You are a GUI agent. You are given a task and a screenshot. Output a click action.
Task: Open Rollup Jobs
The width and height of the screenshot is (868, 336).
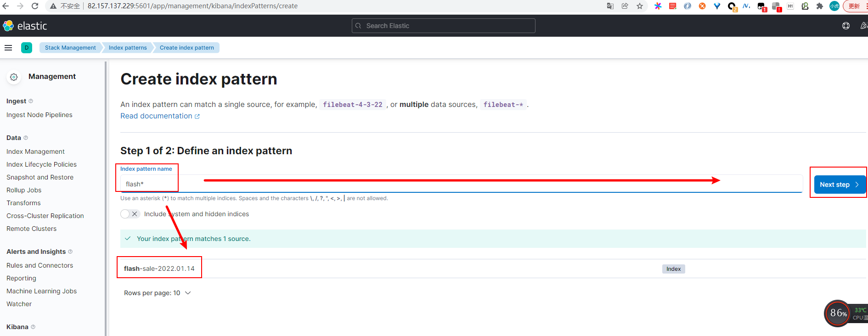[x=24, y=190]
